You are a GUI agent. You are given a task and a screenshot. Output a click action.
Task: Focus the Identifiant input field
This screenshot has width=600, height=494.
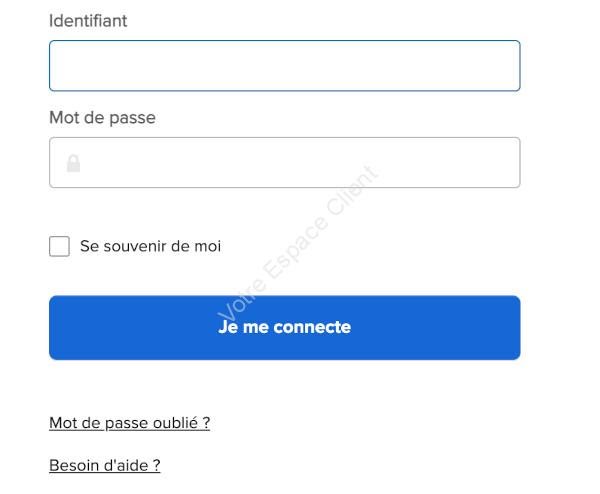(285, 65)
